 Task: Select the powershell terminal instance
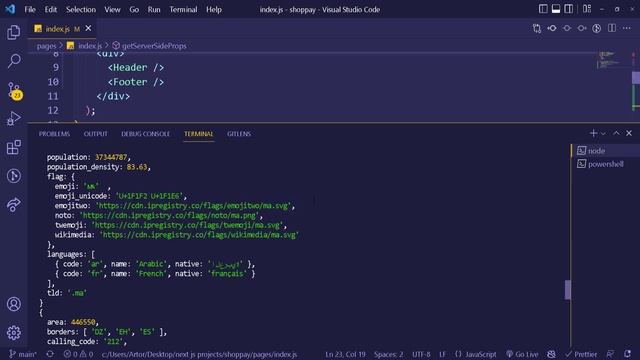[605, 164]
